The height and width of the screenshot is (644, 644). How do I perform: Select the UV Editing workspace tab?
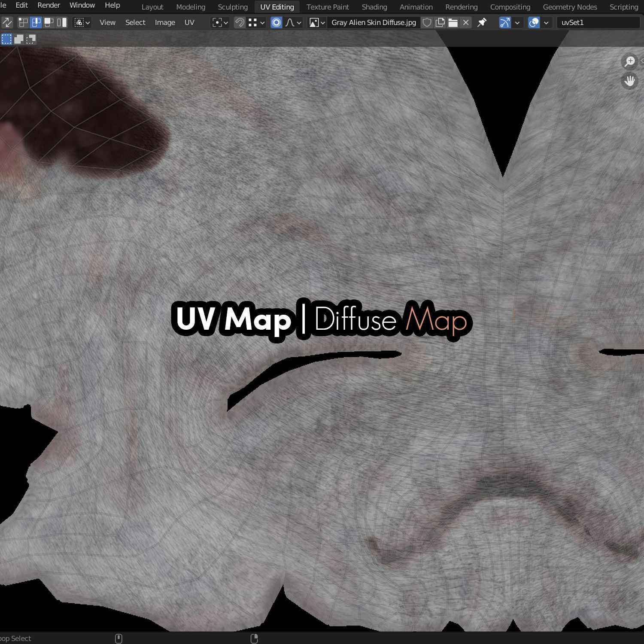point(277,7)
